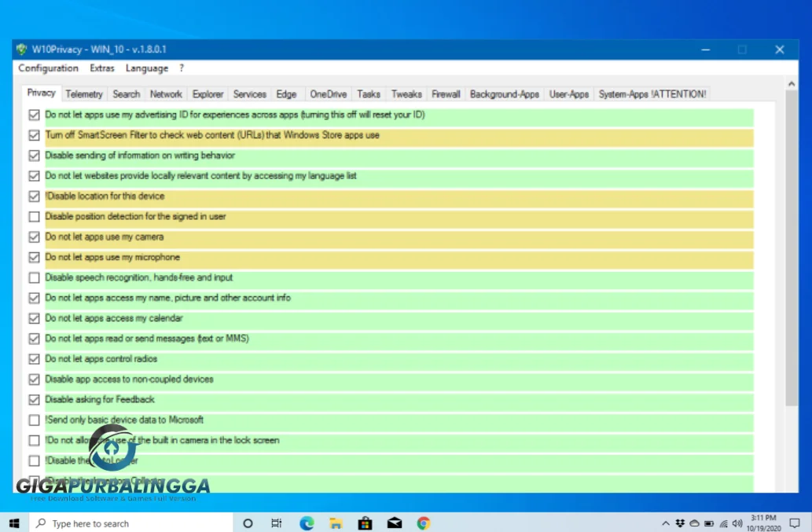Toggle sending writing behavior info checkbox
The width and height of the screenshot is (812, 532).
point(34,156)
